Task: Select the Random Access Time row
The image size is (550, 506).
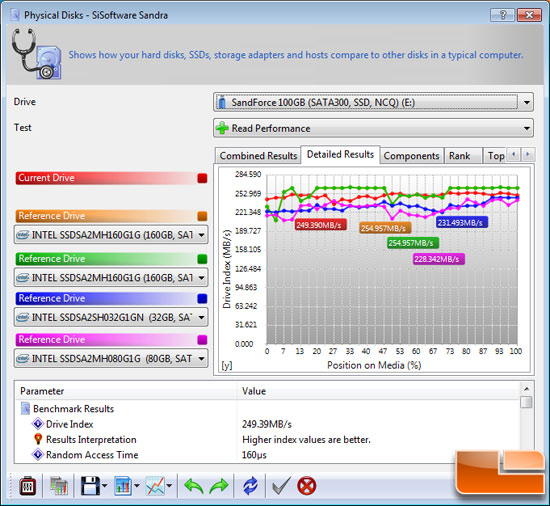Action: coord(268,455)
